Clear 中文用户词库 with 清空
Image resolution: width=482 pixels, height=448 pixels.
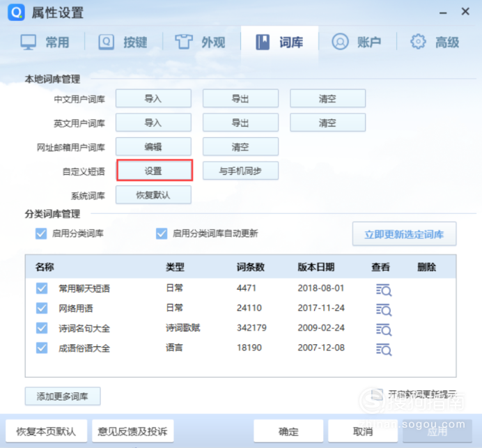click(x=327, y=98)
